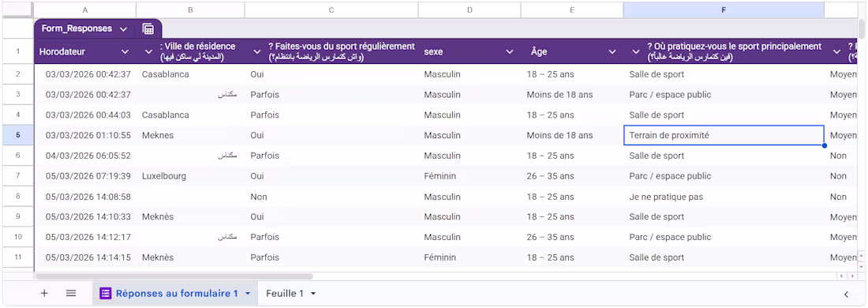868x308 pixels.
Task: Select Parc / espace public cell in row 3
Action: (x=724, y=95)
